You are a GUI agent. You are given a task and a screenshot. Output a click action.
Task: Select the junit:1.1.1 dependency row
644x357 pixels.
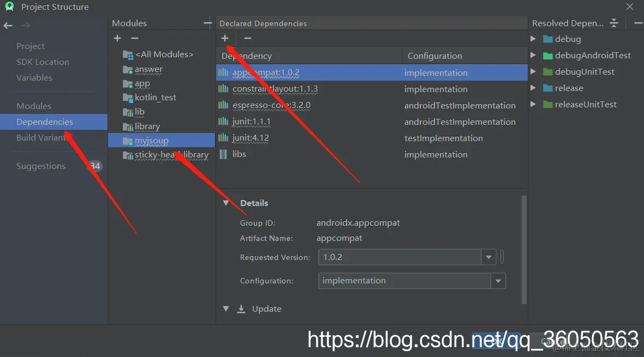pyautogui.click(x=372, y=122)
